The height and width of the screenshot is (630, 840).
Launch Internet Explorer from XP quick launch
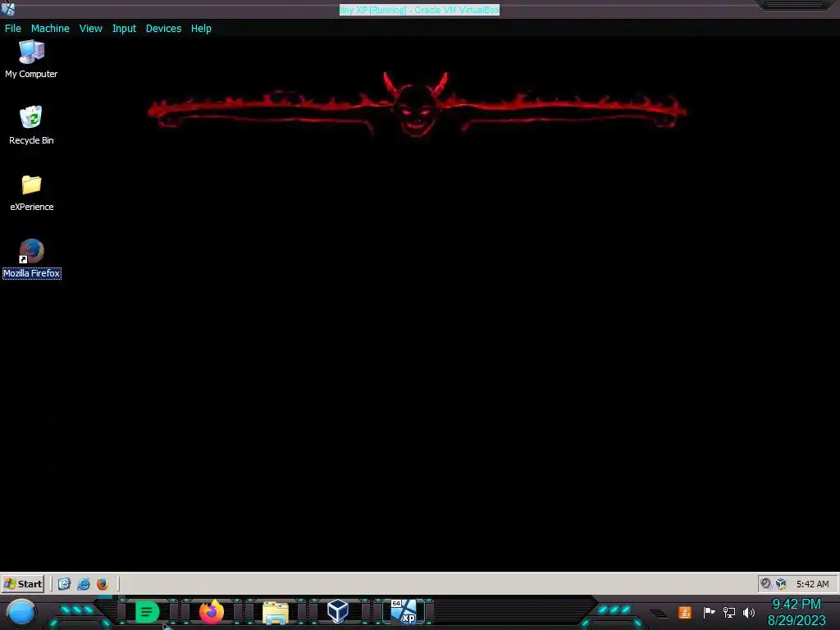coord(83,584)
